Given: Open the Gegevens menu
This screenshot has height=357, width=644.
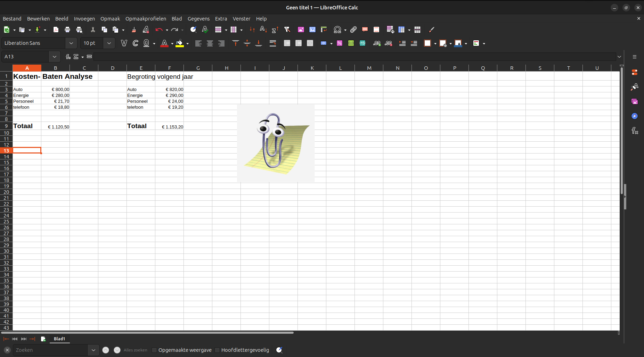Looking at the screenshot, I should click(198, 18).
